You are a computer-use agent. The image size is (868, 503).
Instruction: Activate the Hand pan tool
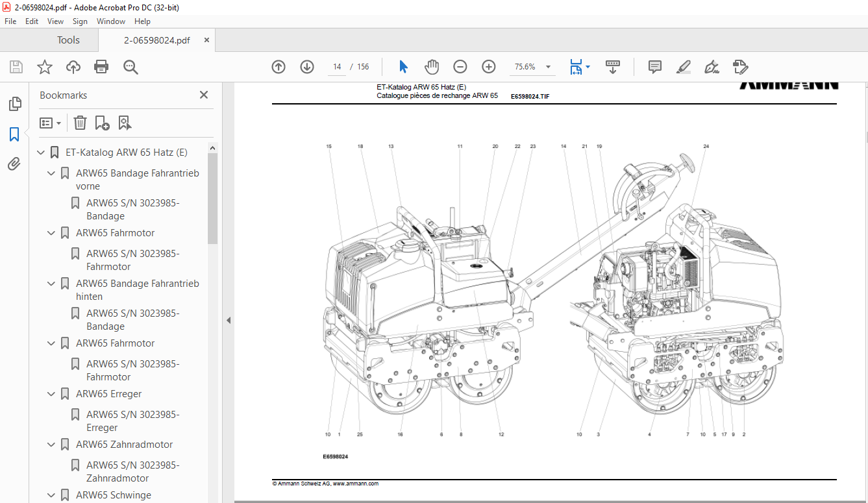[x=432, y=67]
